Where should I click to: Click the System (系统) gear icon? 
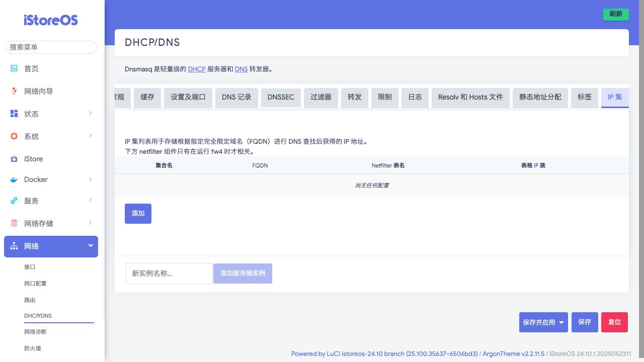pyautogui.click(x=14, y=136)
